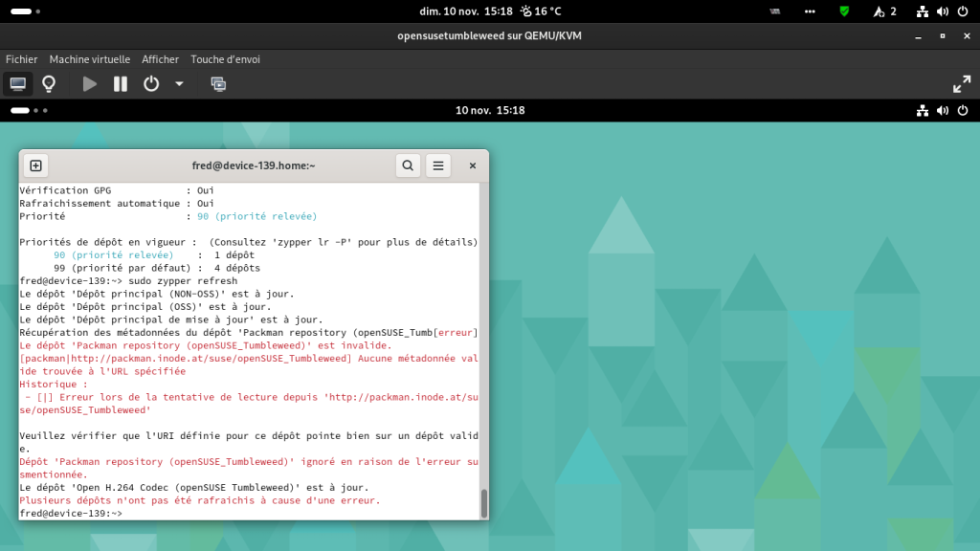Click the notification indicator showing 2
This screenshot has height=551, width=980.
point(885,11)
